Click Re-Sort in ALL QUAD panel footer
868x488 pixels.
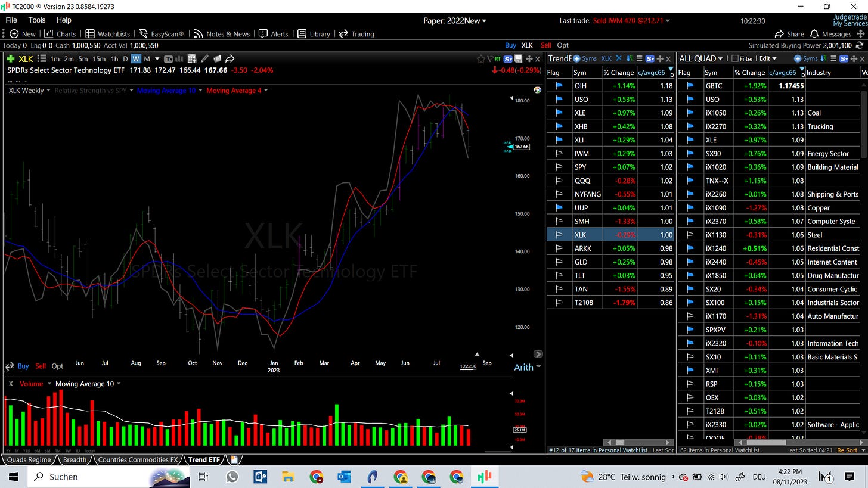pos(847,450)
